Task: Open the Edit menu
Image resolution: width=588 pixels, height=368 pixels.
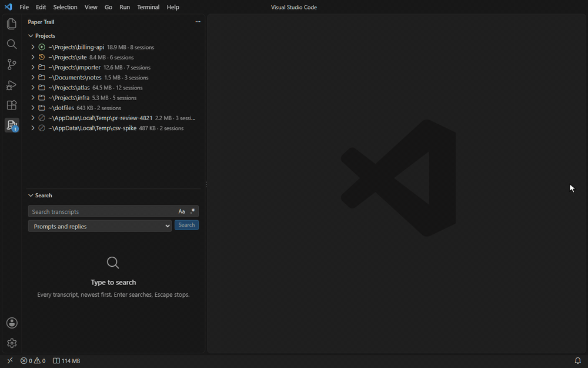Action: [41, 7]
